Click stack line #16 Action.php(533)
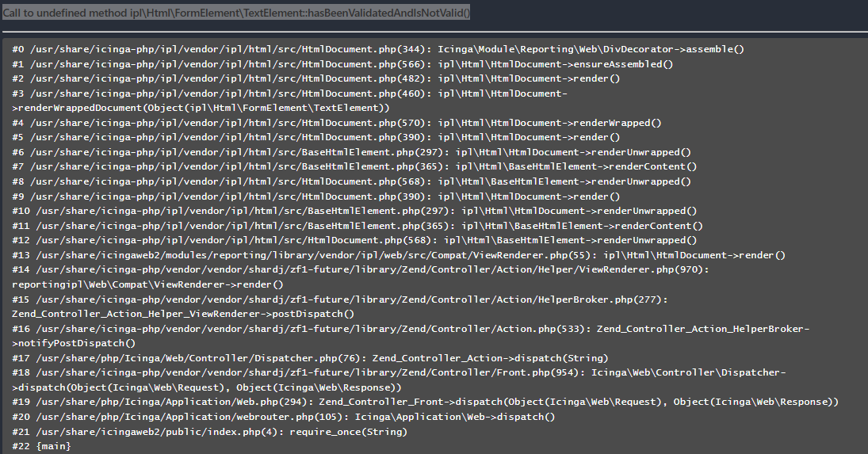868x454 pixels. [411, 329]
